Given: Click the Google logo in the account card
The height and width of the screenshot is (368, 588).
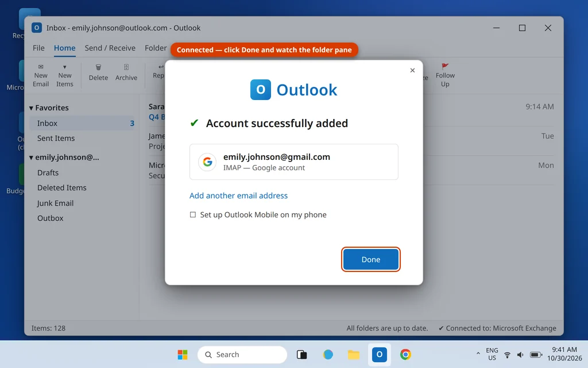Looking at the screenshot, I should tap(207, 162).
